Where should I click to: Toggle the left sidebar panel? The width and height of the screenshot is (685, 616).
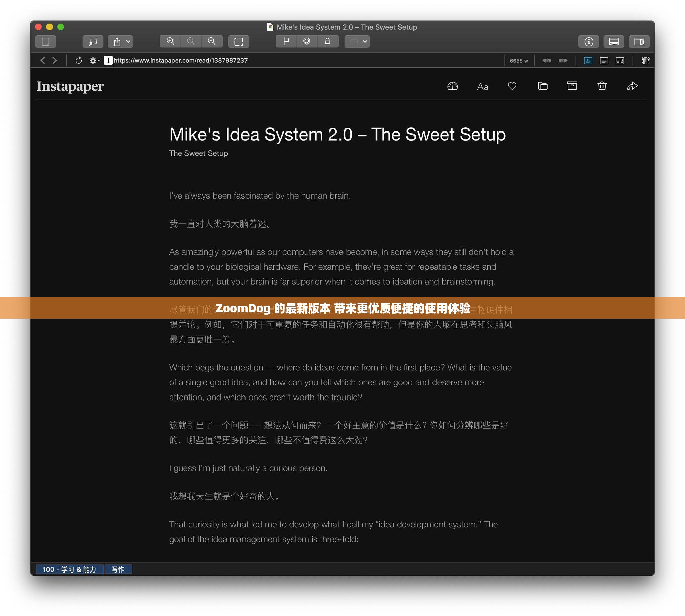click(46, 41)
